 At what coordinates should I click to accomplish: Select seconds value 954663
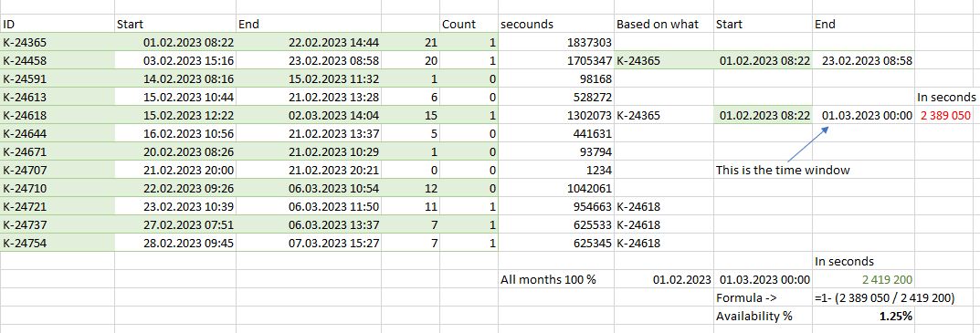tap(555, 206)
